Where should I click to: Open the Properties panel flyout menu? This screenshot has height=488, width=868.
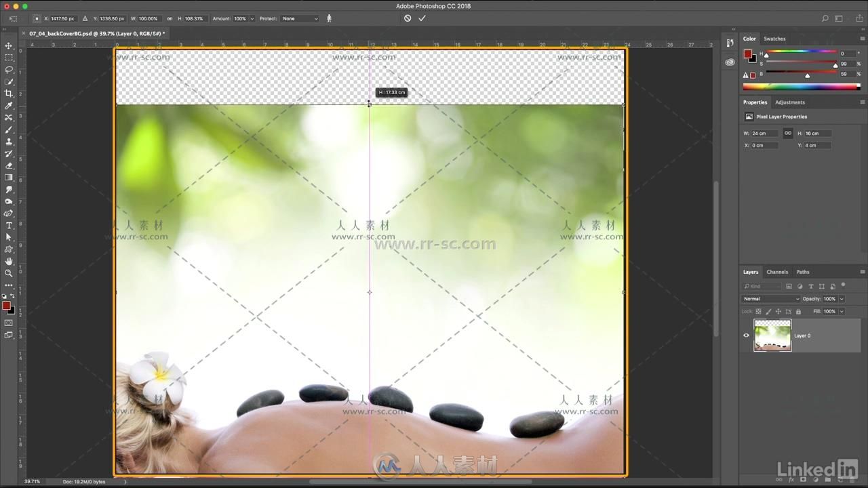(x=862, y=102)
